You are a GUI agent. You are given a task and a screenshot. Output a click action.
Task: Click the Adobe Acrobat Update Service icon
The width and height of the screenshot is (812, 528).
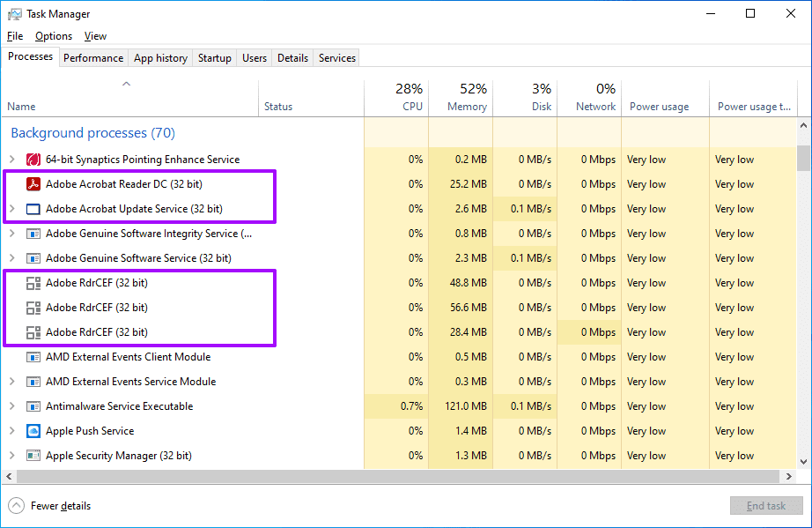(x=33, y=209)
